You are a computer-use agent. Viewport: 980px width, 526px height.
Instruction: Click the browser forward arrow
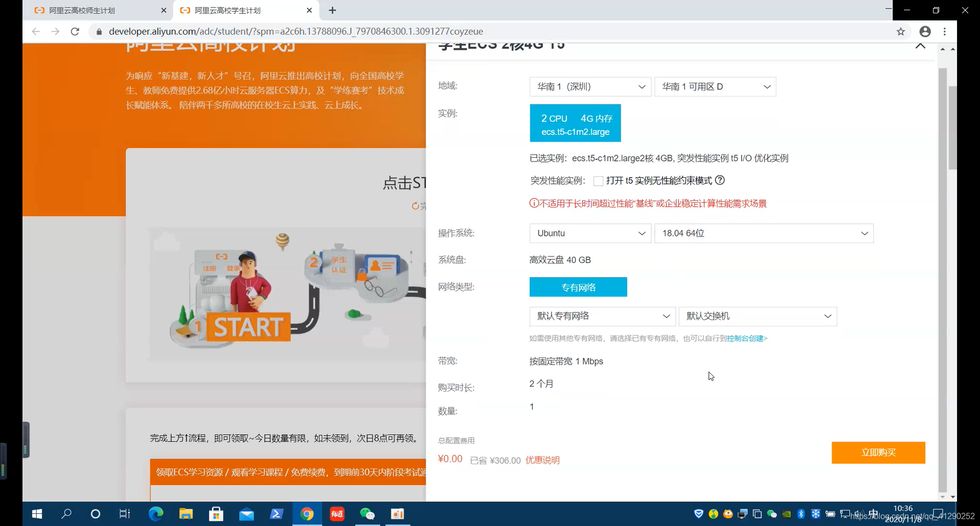pyautogui.click(x=55, y=32)
